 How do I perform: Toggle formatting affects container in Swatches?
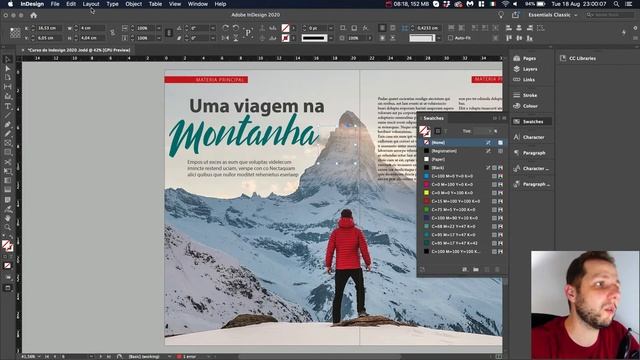tap(438, 131)
